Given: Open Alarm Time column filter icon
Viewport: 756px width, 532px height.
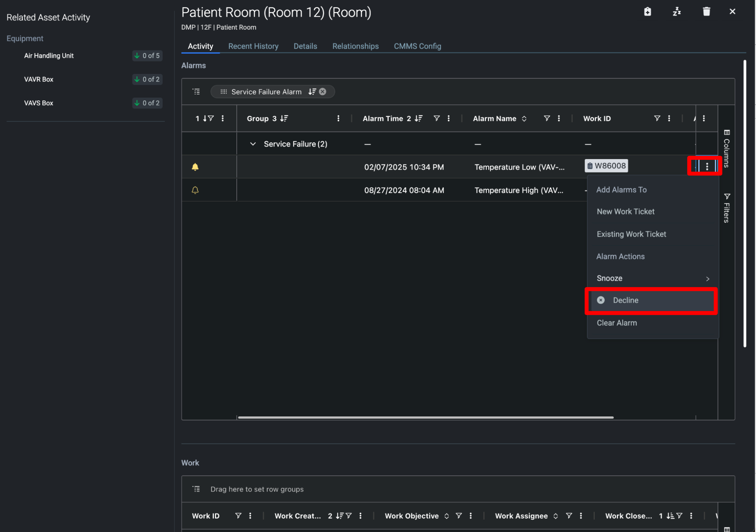Looking at the screenshot, I should coord(437,119).
